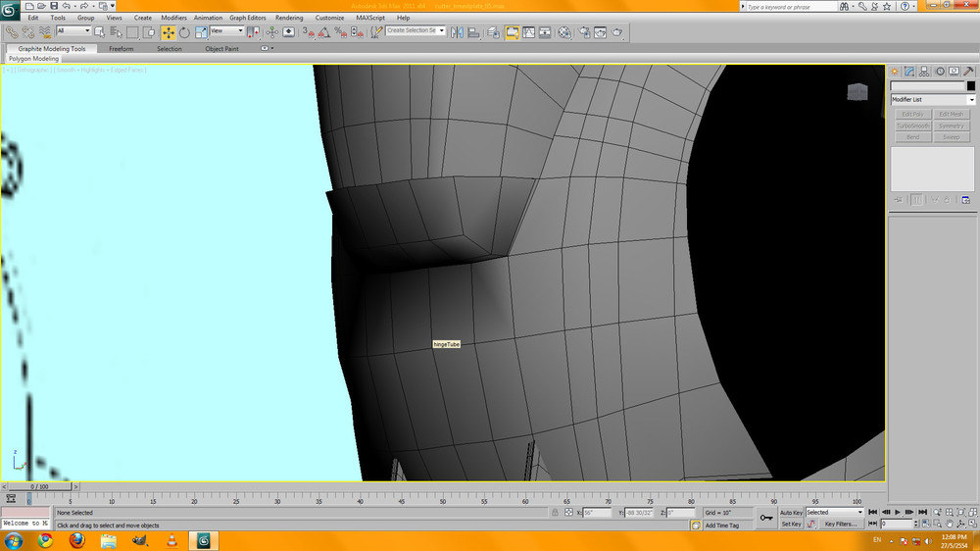Image resolution: width=980 pixels, height=551 pixels.
Task: Activate the Select and Rotate tool
Action: click(184, 32)
